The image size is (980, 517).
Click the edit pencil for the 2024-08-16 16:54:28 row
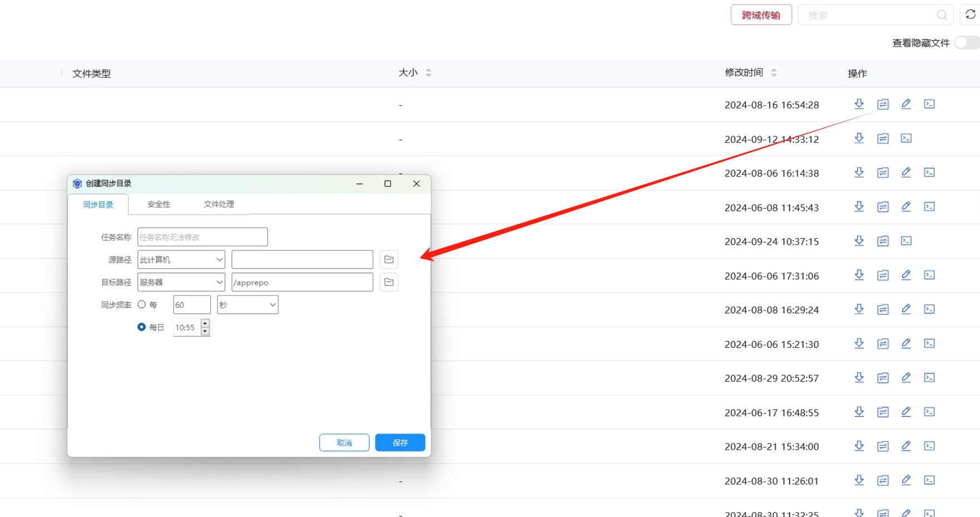906,104
